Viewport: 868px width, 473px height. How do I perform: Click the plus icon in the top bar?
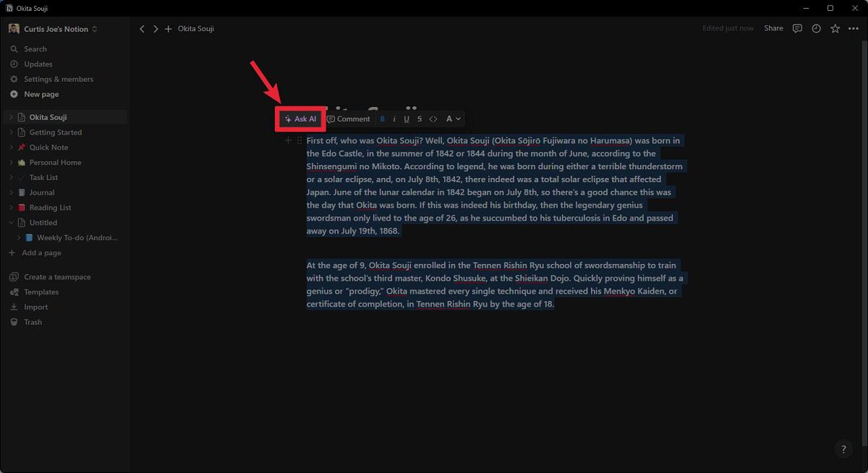[x=169, y=29]
